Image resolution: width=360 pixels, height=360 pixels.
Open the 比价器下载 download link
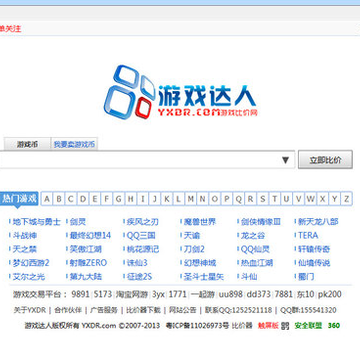coord(143,310)
